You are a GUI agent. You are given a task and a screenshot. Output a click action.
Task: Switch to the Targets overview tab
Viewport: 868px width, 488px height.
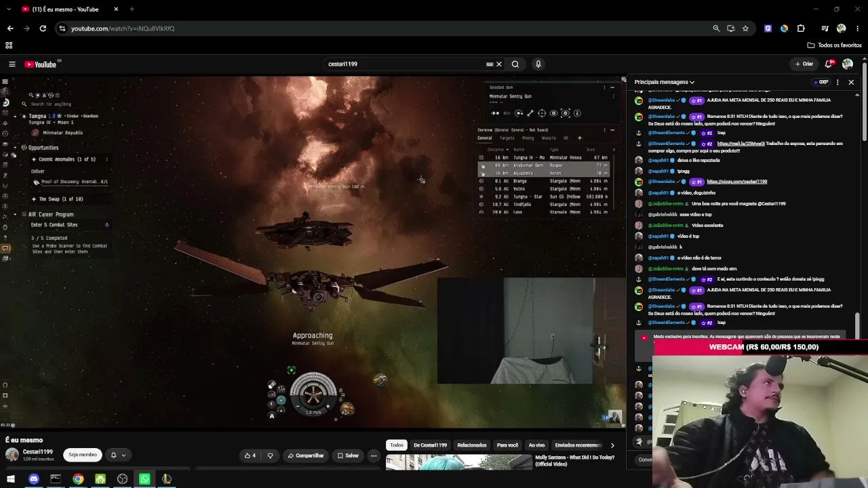[x=507, y=138]
